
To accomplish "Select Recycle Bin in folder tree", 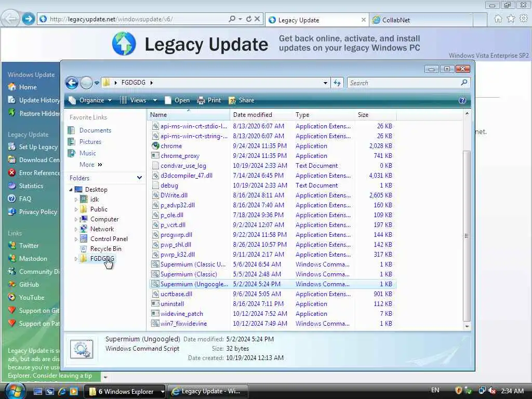I will (105, 249).
